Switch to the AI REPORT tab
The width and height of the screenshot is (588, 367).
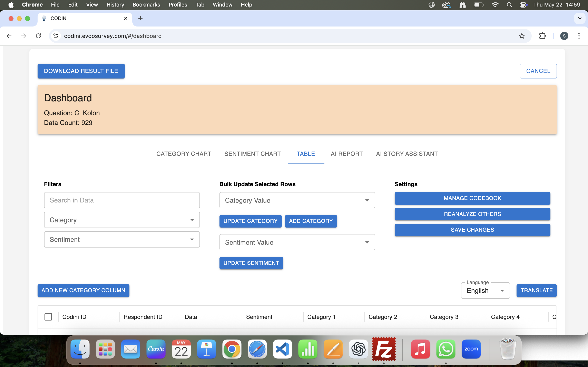tap(346, 154)
